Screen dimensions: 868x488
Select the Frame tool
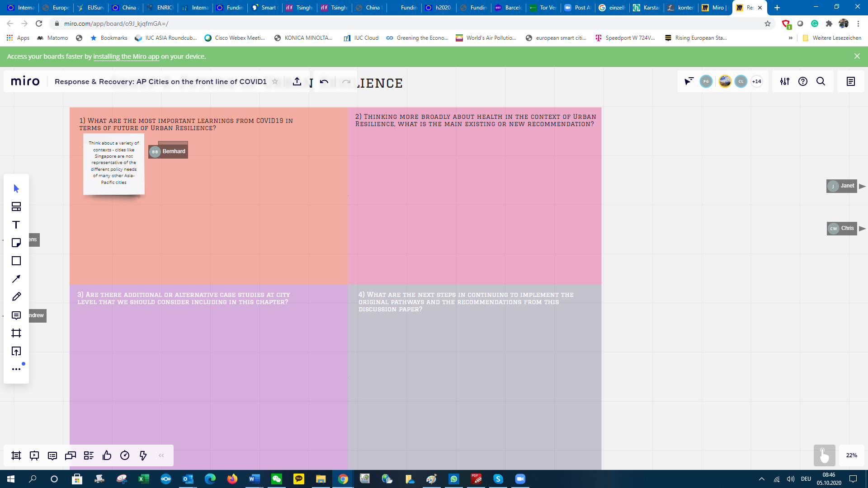pos(16,333)
